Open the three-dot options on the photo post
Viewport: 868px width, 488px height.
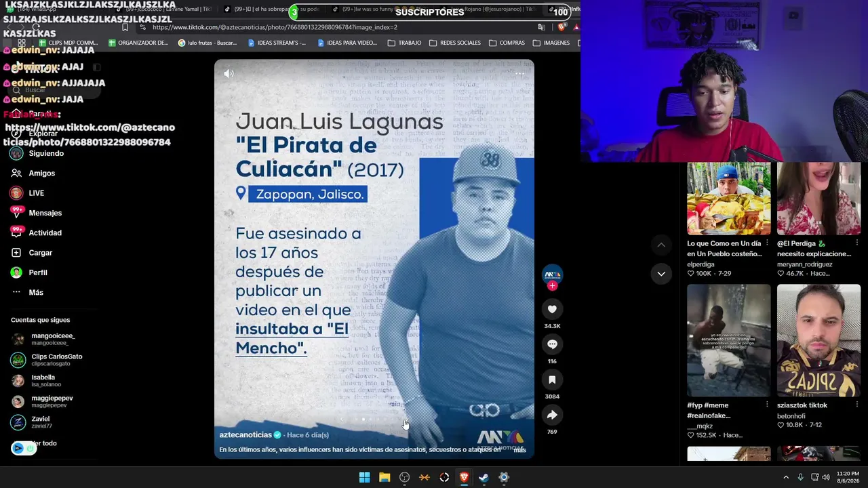(x=519, y=73)
